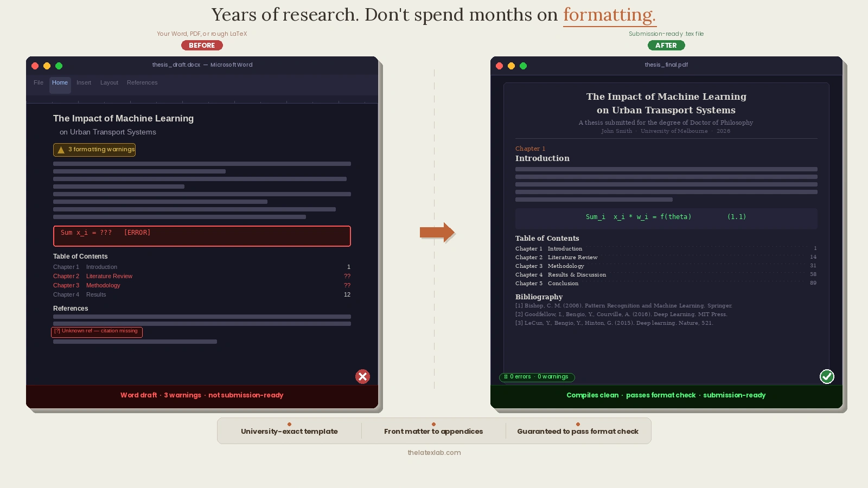Toggle the dot above University-exact template

click(x=289, y=425)
